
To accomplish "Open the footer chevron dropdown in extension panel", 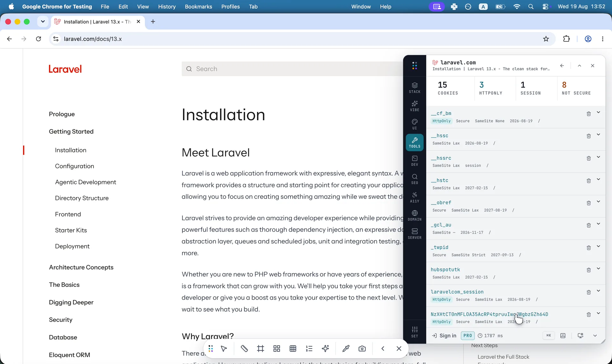I will tap(595, 336).
